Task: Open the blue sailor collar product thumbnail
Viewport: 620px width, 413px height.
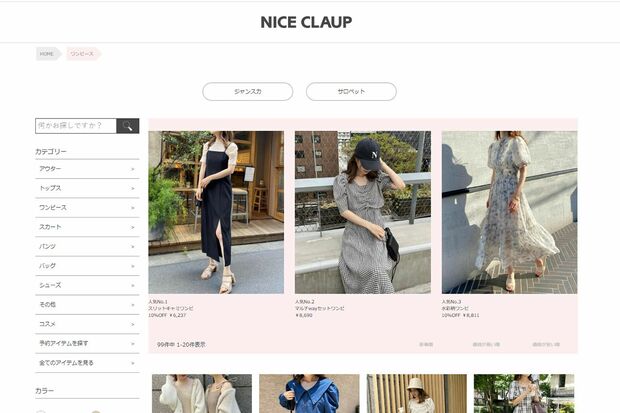Action: click(x=309, y=394)
